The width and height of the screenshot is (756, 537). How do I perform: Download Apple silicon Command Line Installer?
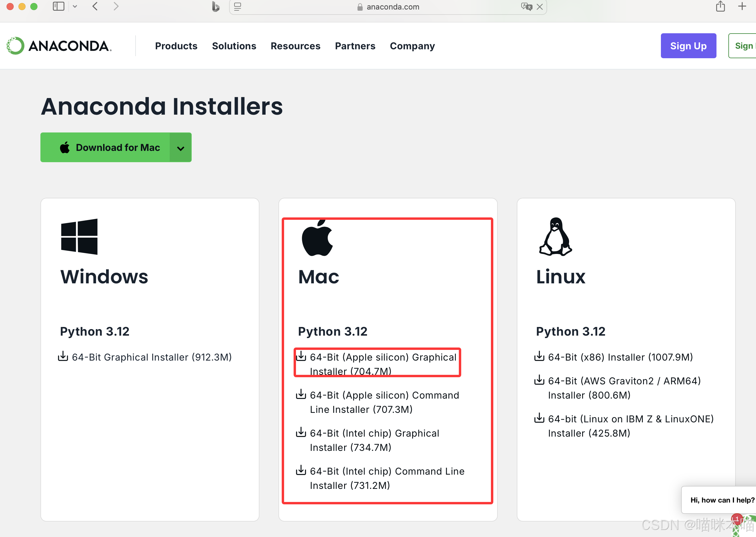click(x=384, y=402)
